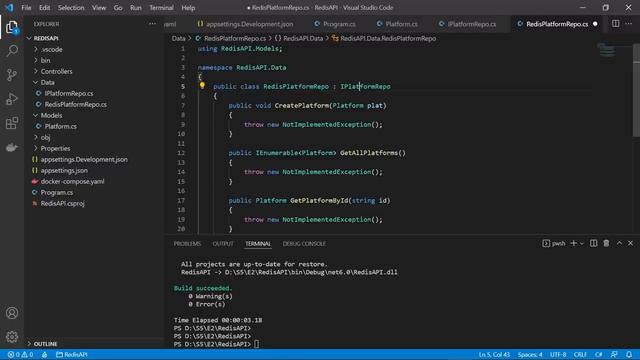Click the flame icon in status bar
The image size is (640, 360).
pos(44,355)
